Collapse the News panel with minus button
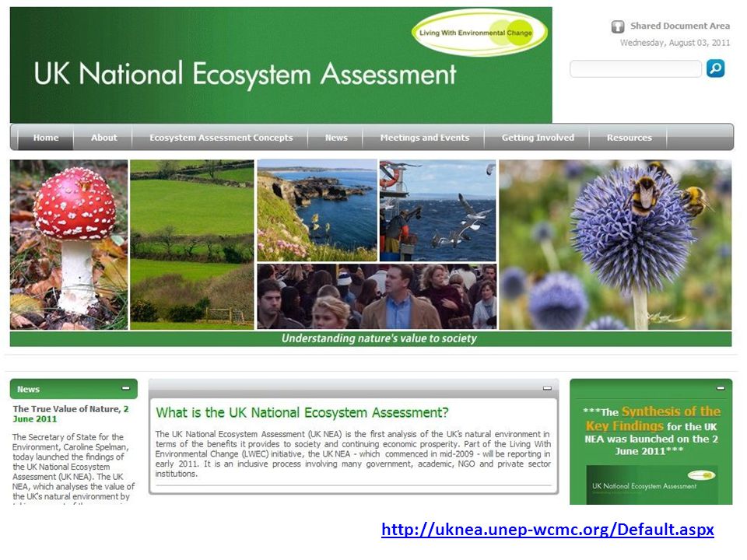The image size is (747, 560). (126, 389)
